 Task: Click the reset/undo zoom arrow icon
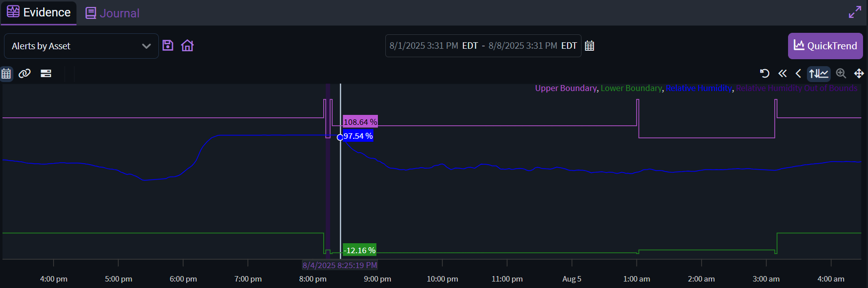click(x=765, y=74)
